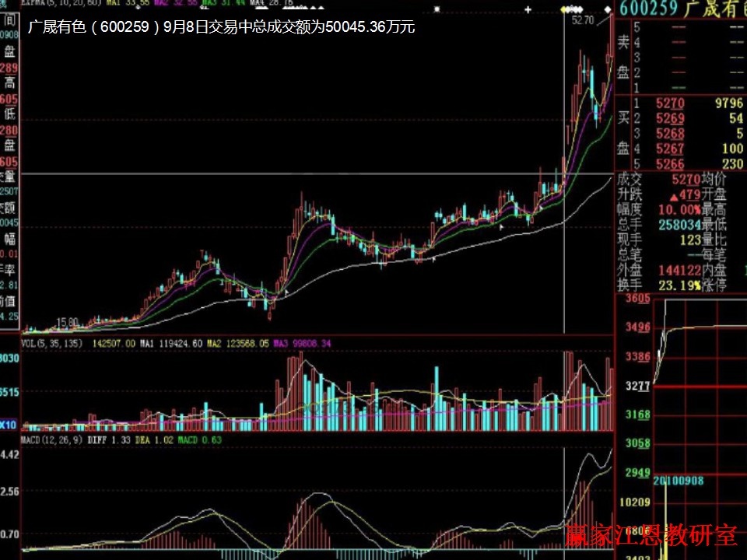
Task: Click the outer volume 144122 value
Action: tap(675, 271)
